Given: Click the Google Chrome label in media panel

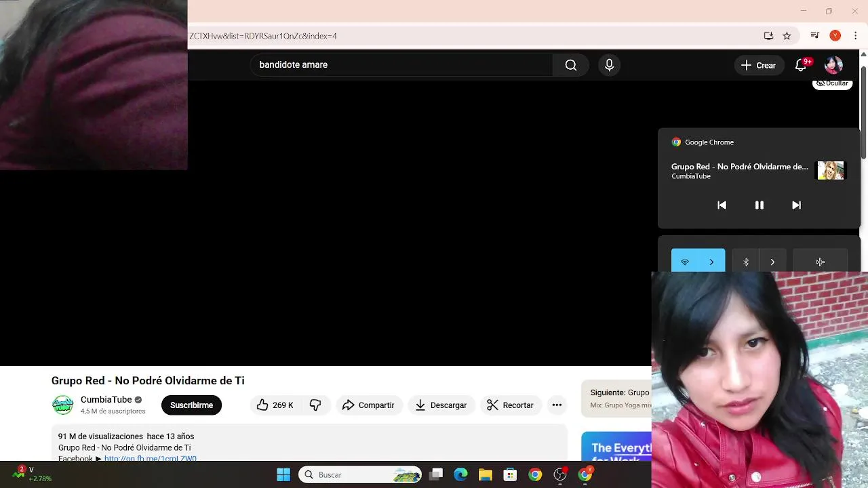Looking at the screenshot, I should click(709, 142).
